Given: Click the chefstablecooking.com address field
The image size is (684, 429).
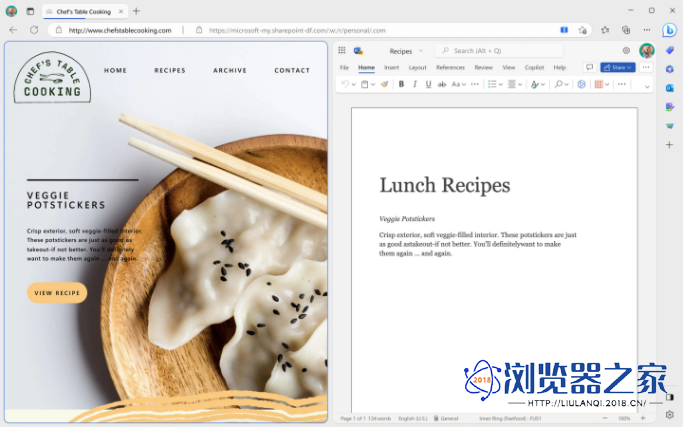Looking at the screenshot, I should (x=120, y=30).
